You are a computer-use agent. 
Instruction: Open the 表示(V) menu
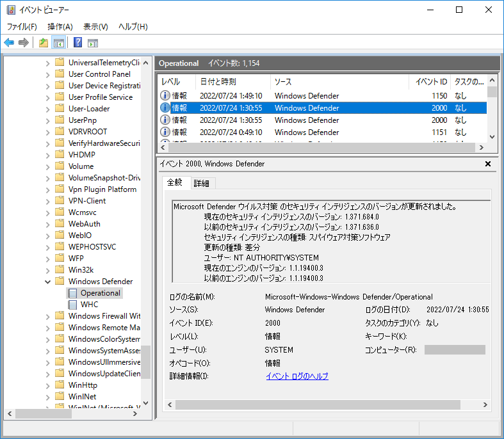pos(95,27)
